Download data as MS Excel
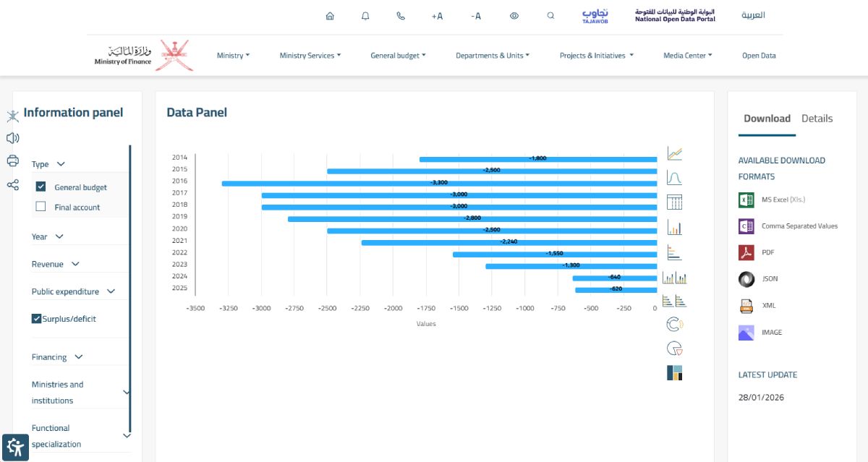 [772, 200]
